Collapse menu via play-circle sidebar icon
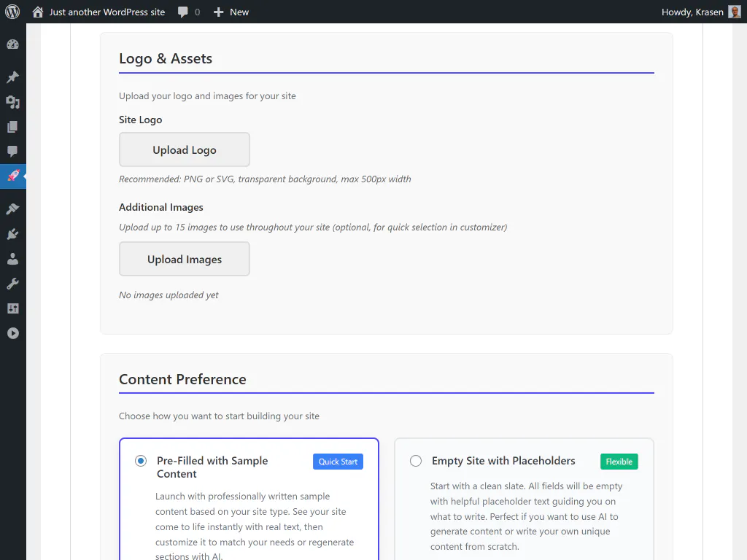Image resolution: width=747 pixels, height=560 pixels. tap(13, 333)
